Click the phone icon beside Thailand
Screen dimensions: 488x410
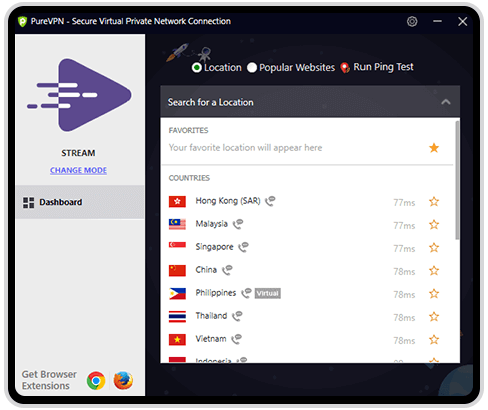237,316
